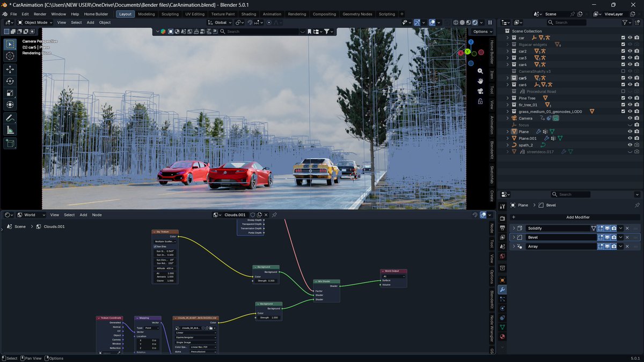Open the Home Builder menu
This screenshot has height=362, width=644.
[x=96, y=14]
